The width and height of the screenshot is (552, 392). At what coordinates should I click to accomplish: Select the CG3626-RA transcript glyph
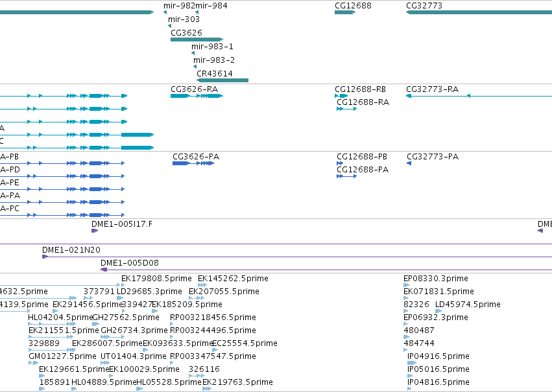(x=197, y=96)
